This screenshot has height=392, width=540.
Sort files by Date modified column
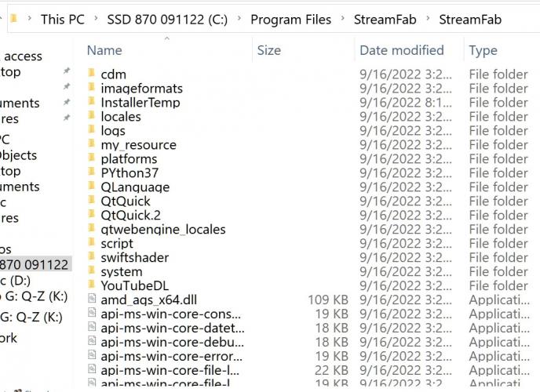click(402, 50)
